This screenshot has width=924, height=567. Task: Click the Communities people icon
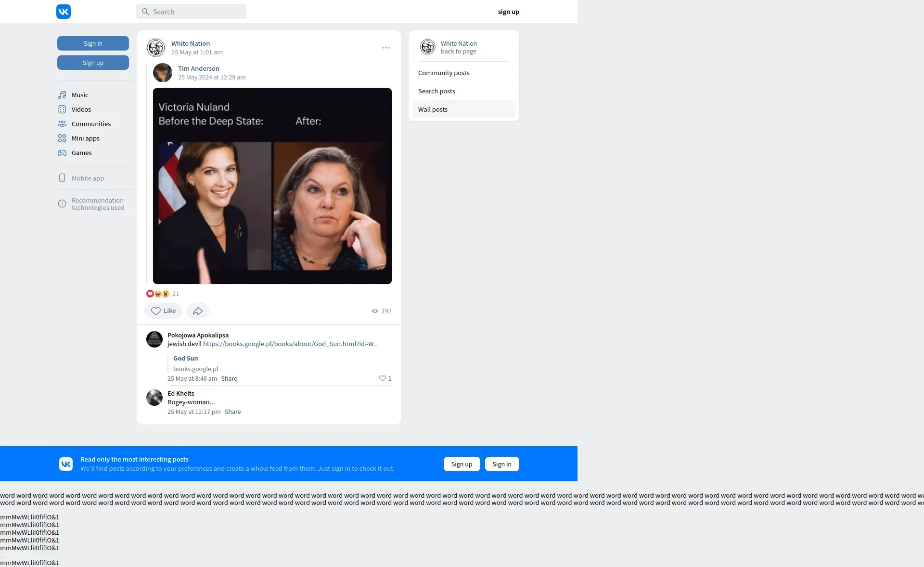tap(62, 124)
